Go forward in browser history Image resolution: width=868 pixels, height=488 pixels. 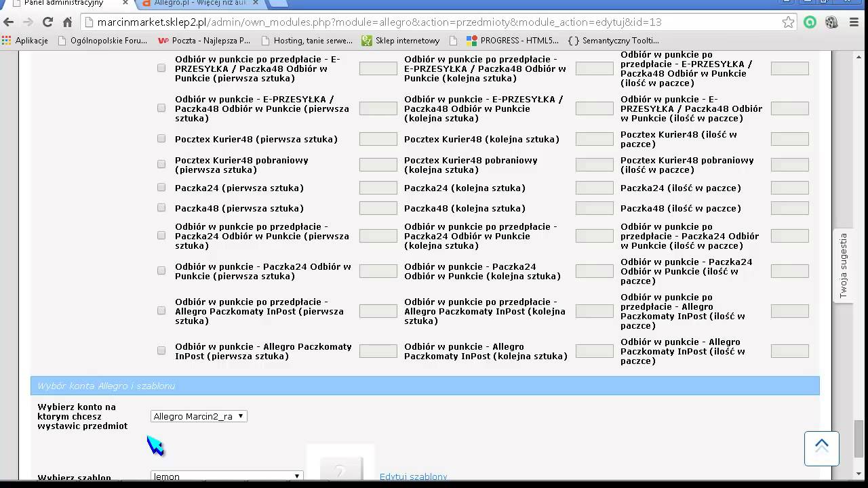click(x=28, y=22)
